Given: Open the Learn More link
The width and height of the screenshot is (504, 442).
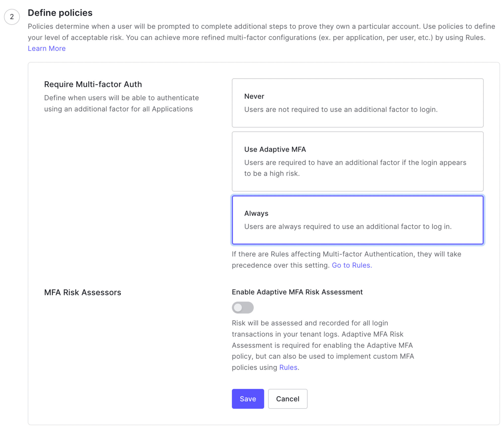Looking at the screenshot, I should [47, 48].
